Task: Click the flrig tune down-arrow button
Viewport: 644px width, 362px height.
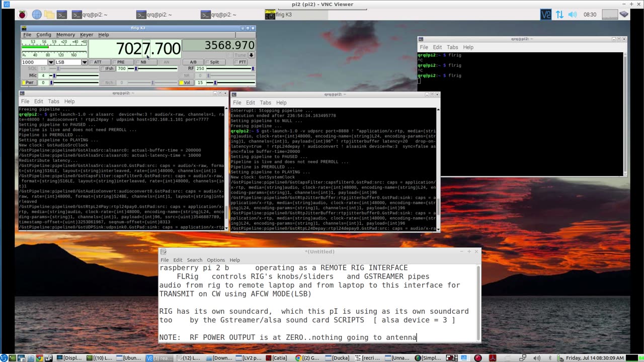Action: (252, 55)
